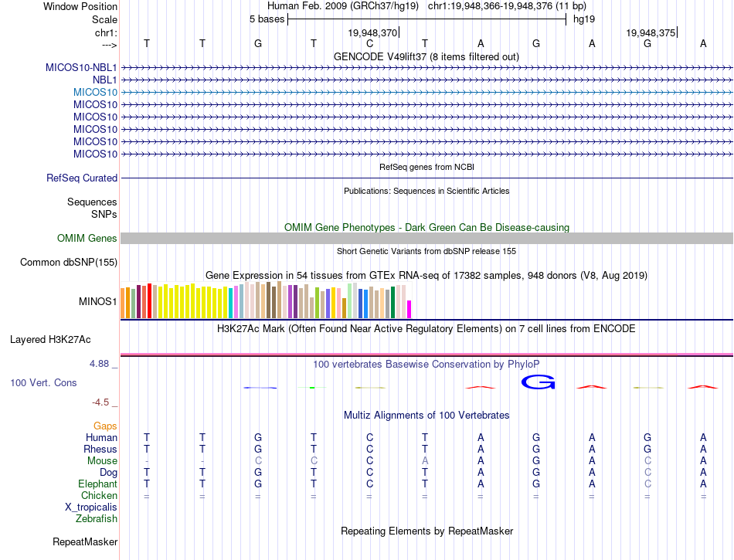Viewport: 734px width, 560px height.
Task: Select the Human species row label
Action: pos(101,437)
